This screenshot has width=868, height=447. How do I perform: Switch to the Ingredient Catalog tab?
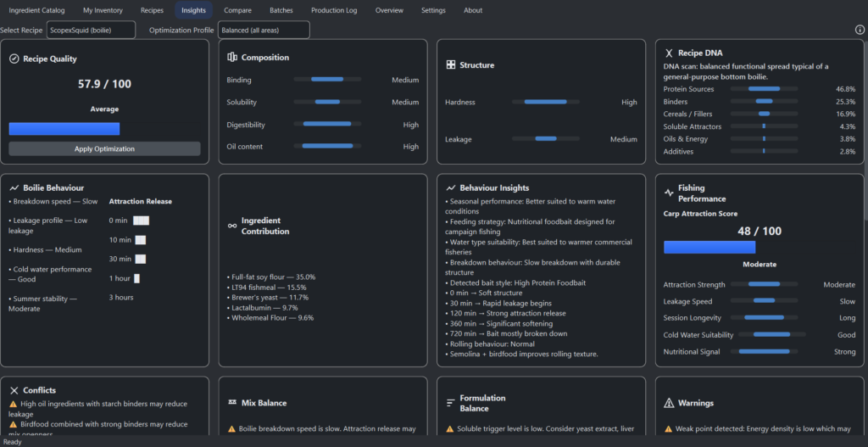coord(36,10)
